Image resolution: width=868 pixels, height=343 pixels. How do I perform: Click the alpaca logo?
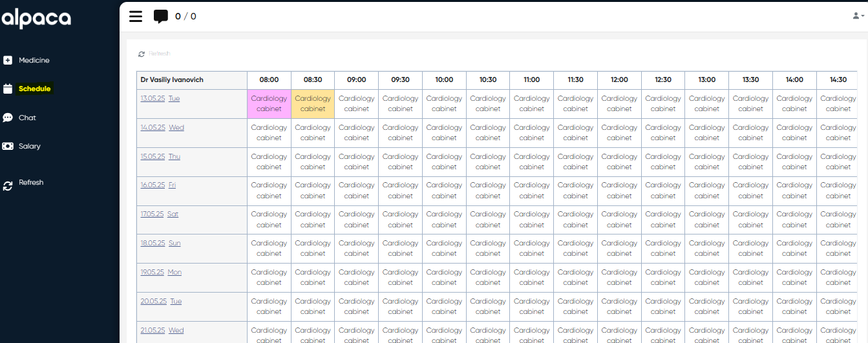pos(36,19)
